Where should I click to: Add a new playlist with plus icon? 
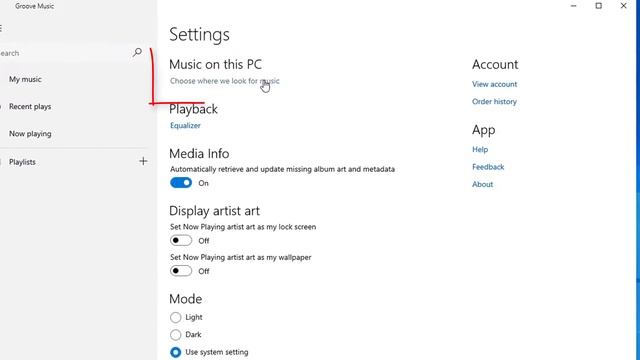[x=143, y=161]
